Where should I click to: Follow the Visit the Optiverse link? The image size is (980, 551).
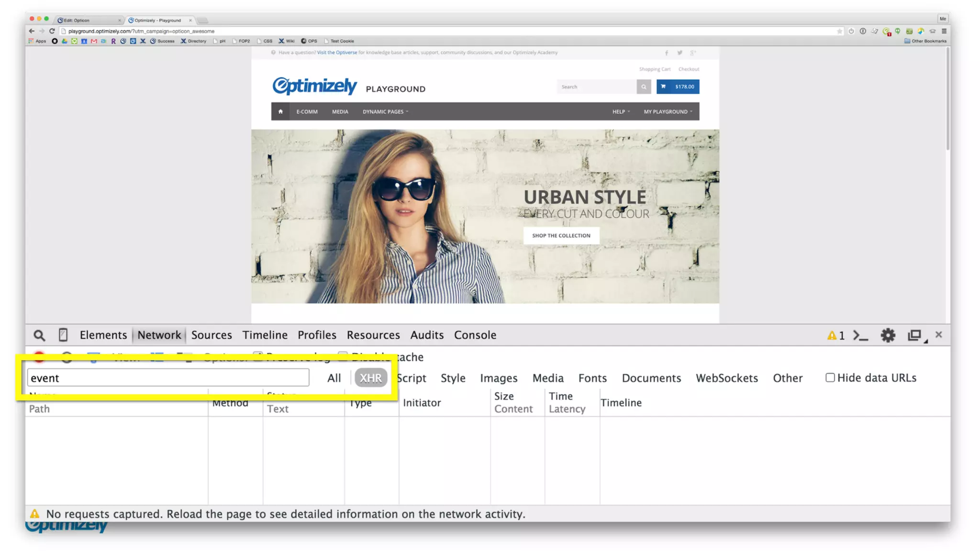tap(337, 53)
